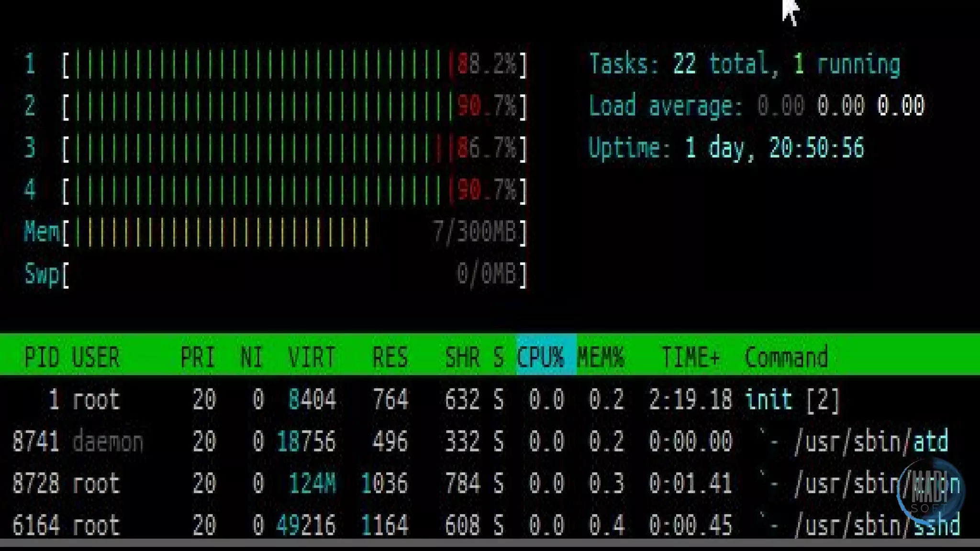
Task: Click the Mem usage meter bar
Action: pos(294,232)
